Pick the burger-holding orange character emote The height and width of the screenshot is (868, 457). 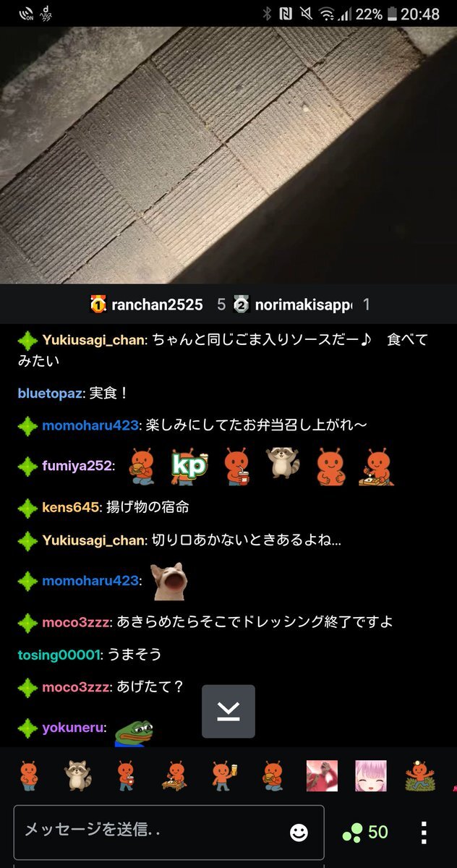click(272, 775)
